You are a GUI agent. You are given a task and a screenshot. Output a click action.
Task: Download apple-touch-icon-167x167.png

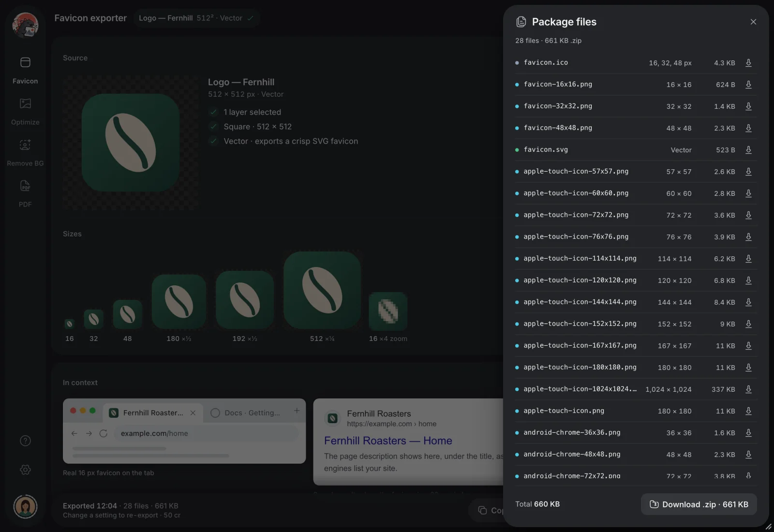pyautogui.click(x=748, y=346)
